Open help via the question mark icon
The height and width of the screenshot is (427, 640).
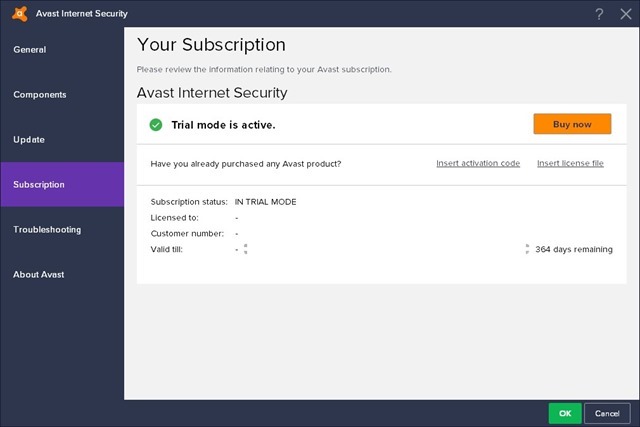tap(600, 13)
